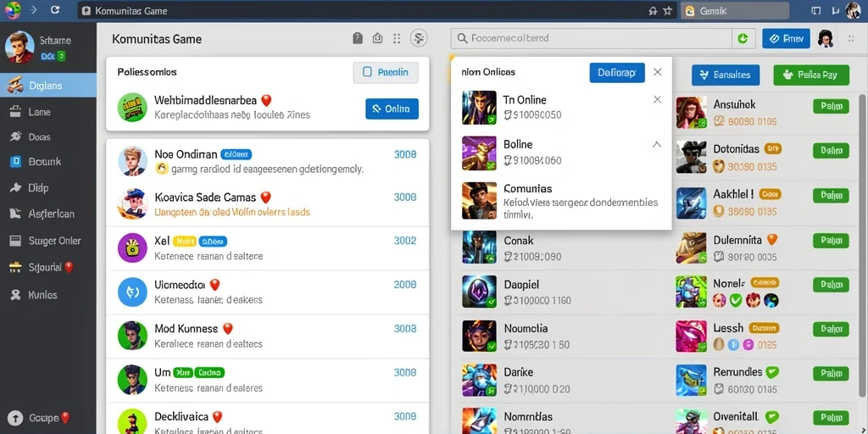Image resolution: width=868 pixels, height=434 pixels.
Task: Click the browser refresh icon
Action: click(x=54, y=10)
